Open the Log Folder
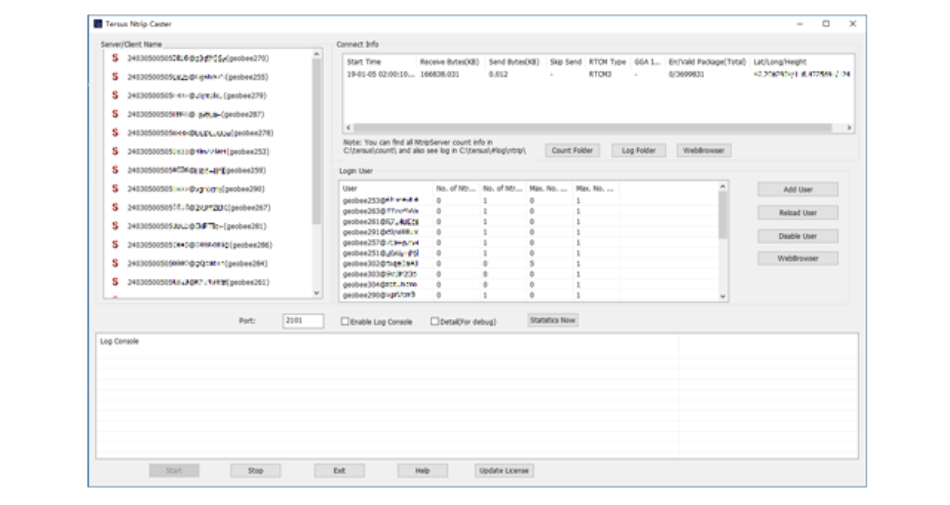950x505 pixels. (638, 151)
